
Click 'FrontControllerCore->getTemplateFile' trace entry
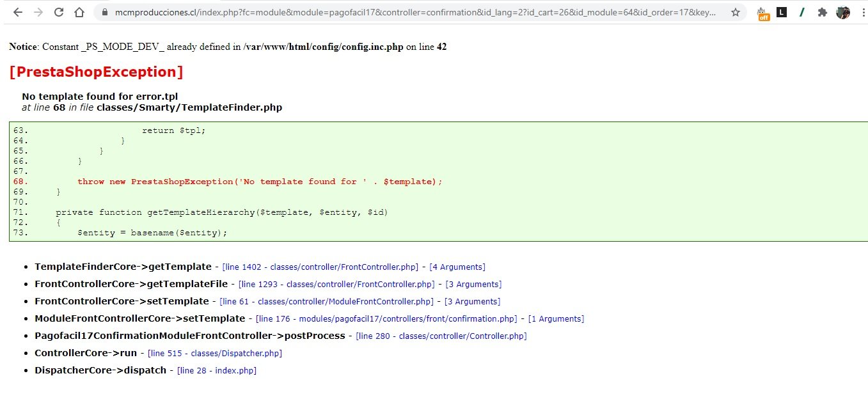click(131, 284)
